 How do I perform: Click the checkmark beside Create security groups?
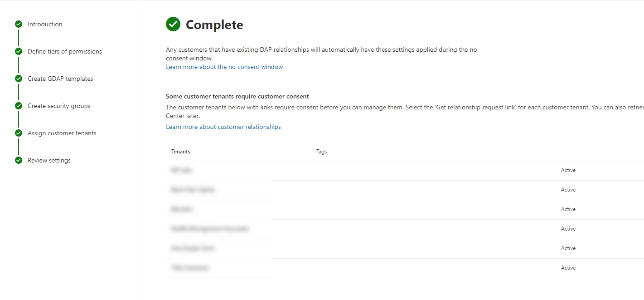click(19, 106)
